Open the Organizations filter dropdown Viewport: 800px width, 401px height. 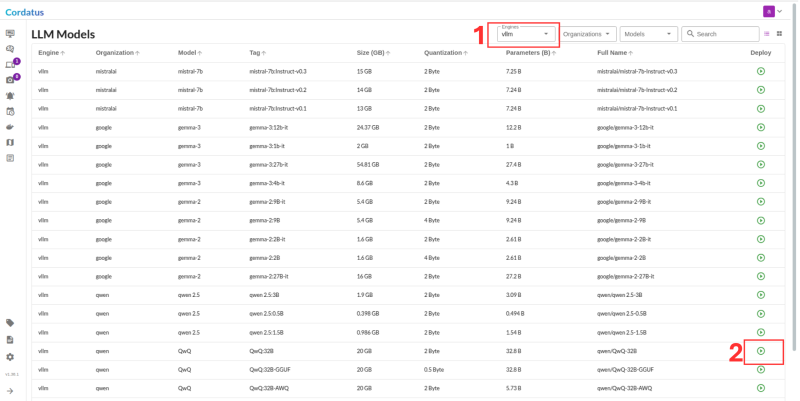[587, 34]
